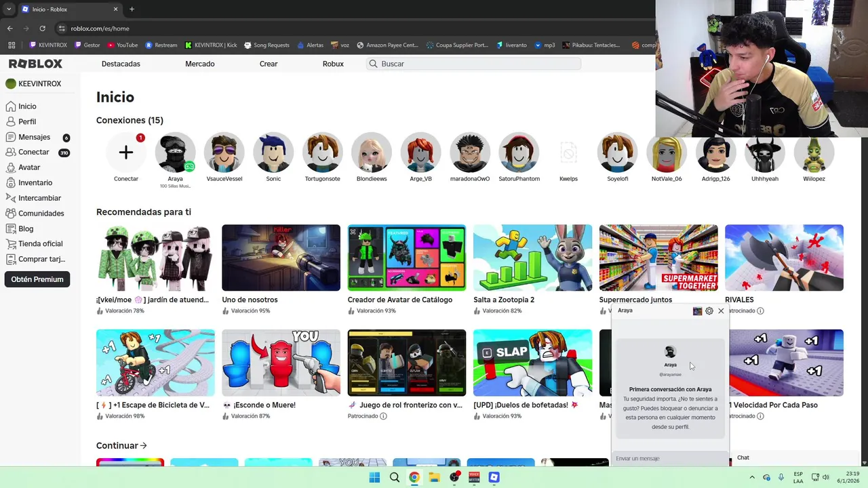Image resolution: width=868 pixels, height=488 pixels.
Task: Open Inicio in the left sidebar
Action: (21, 106)
